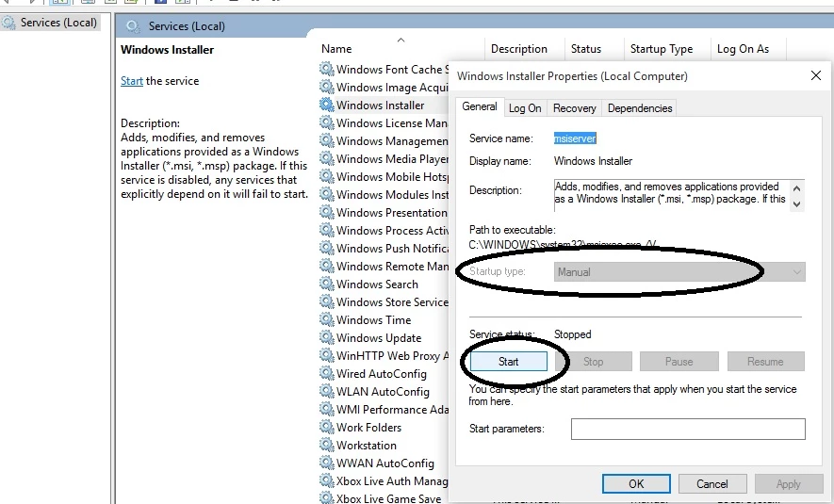The height and width of the screenshot is (504, 834).
Task: Click the Windows Modules Installer gear icon
Action: [327, 193]
